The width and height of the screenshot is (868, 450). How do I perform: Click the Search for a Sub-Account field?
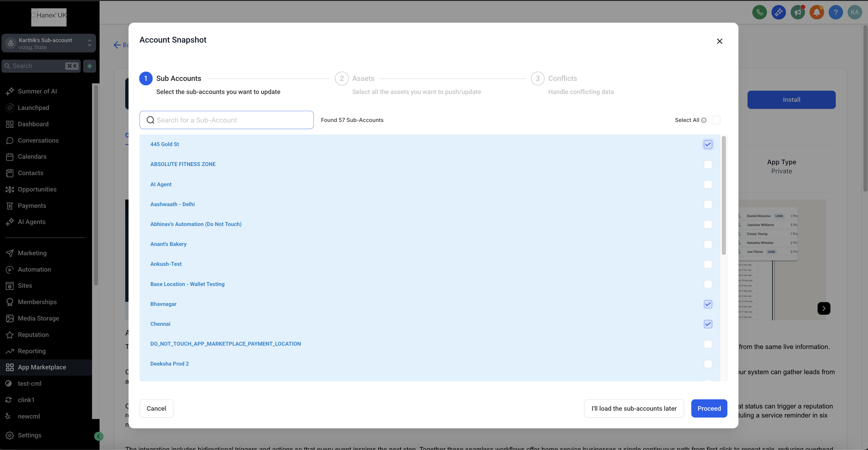pos(226,120)
